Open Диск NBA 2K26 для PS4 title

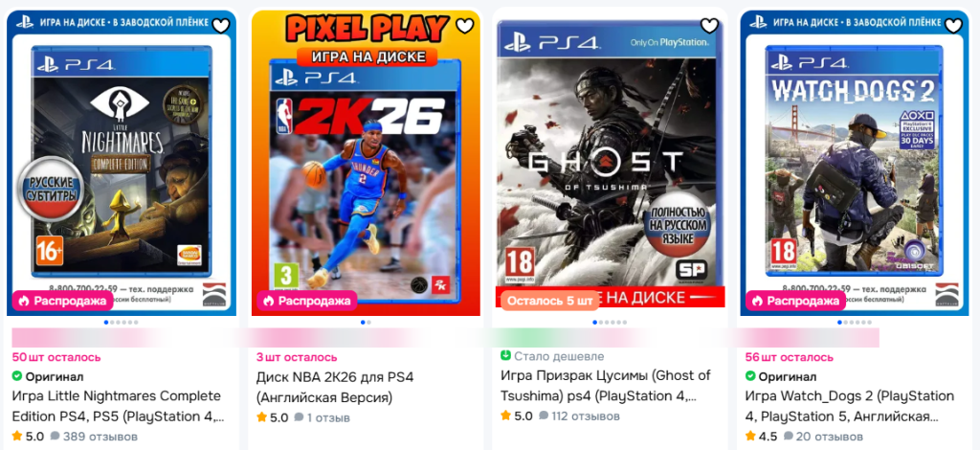point(335,387)
